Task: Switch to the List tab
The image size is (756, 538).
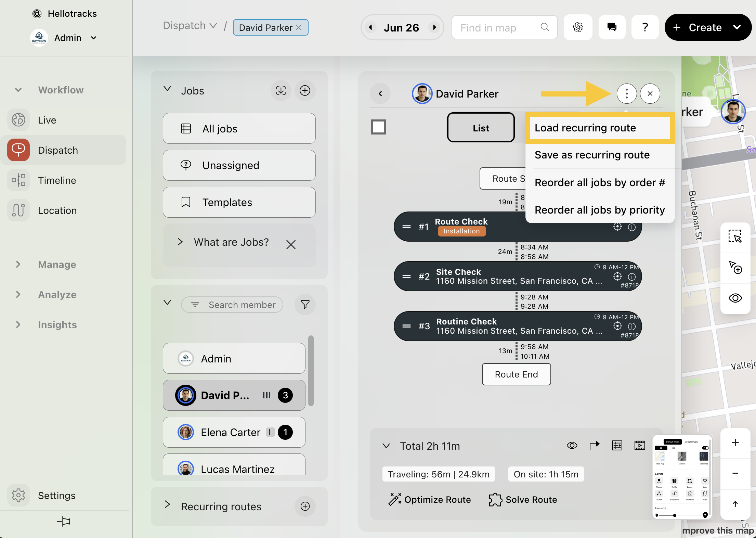Action: point(481,127)
